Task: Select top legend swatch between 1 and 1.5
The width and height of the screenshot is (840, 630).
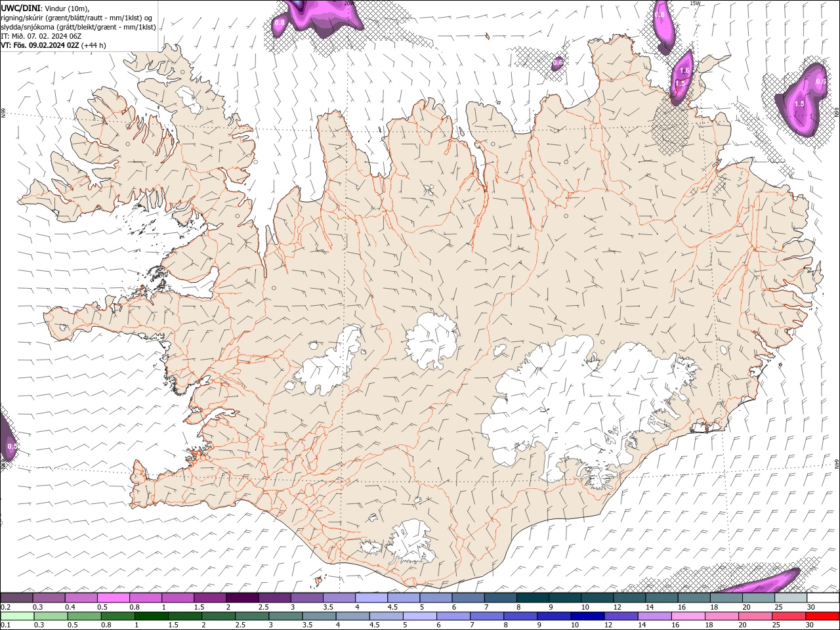Action: pyautogui.click(x=177, y=598)
